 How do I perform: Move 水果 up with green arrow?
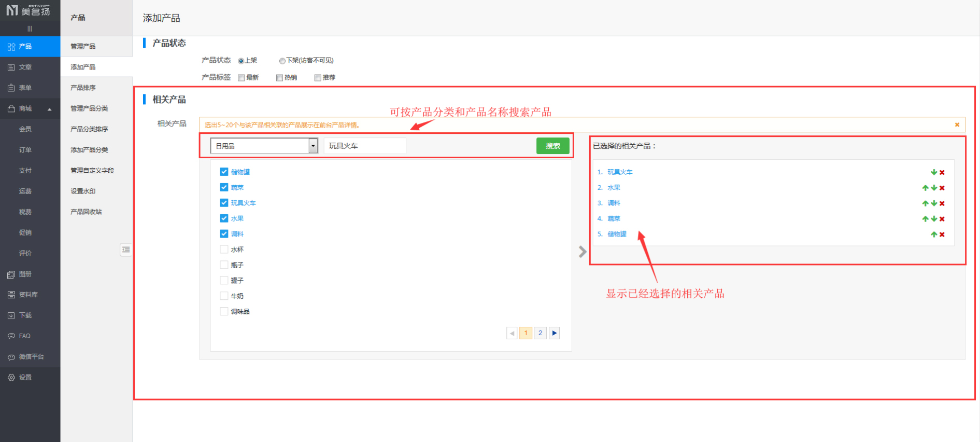(925, 188)
